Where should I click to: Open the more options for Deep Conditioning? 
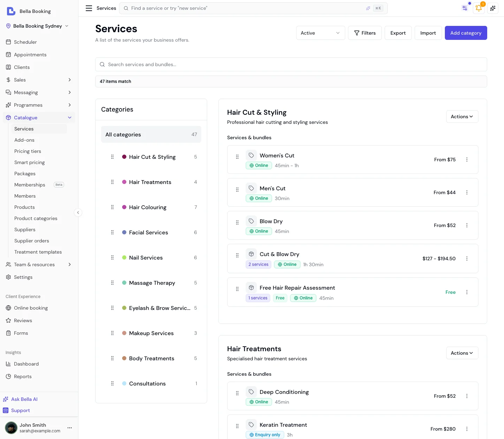click(x=467, y=396)
